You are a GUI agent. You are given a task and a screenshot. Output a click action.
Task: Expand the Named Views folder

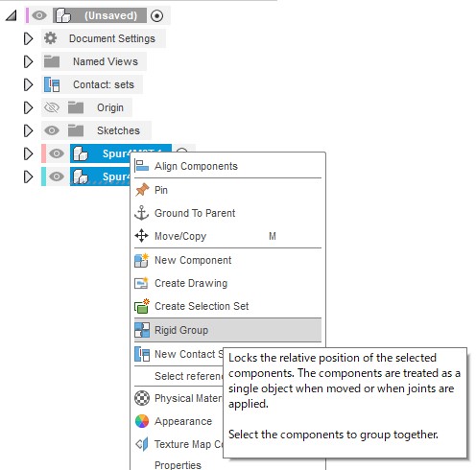coord(28,61)
